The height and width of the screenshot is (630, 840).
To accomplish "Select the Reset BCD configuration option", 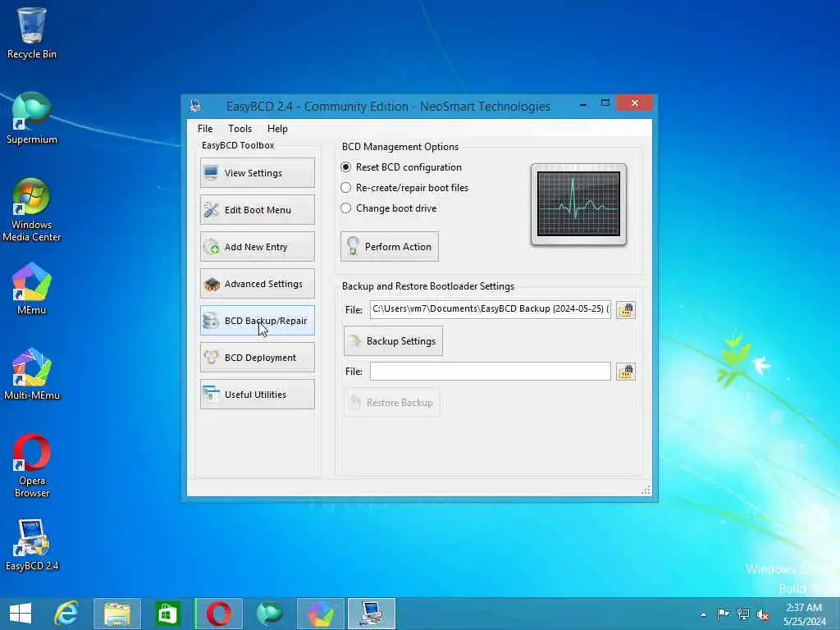I will 400,167.
